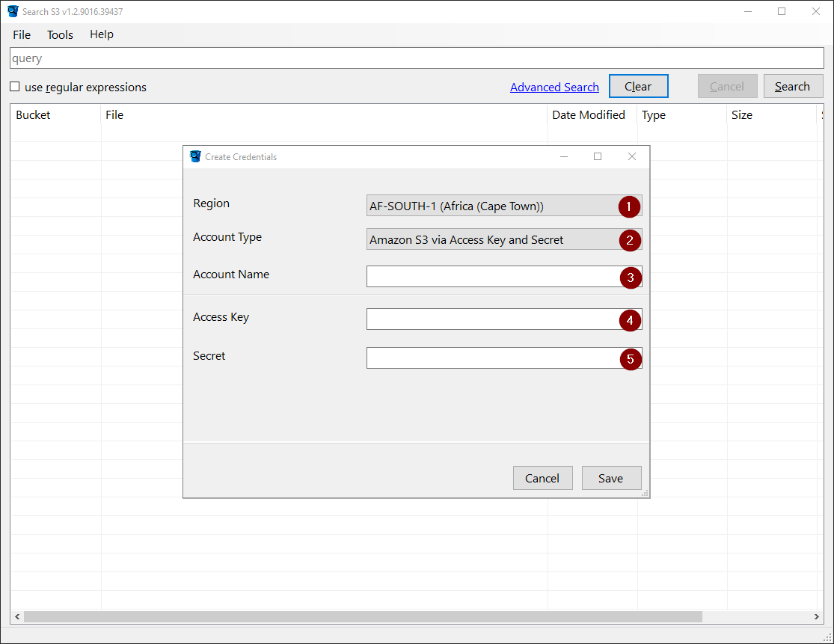Minimize the Create Credentials dialog
The image size is (834, 644).
coord(564,156)
